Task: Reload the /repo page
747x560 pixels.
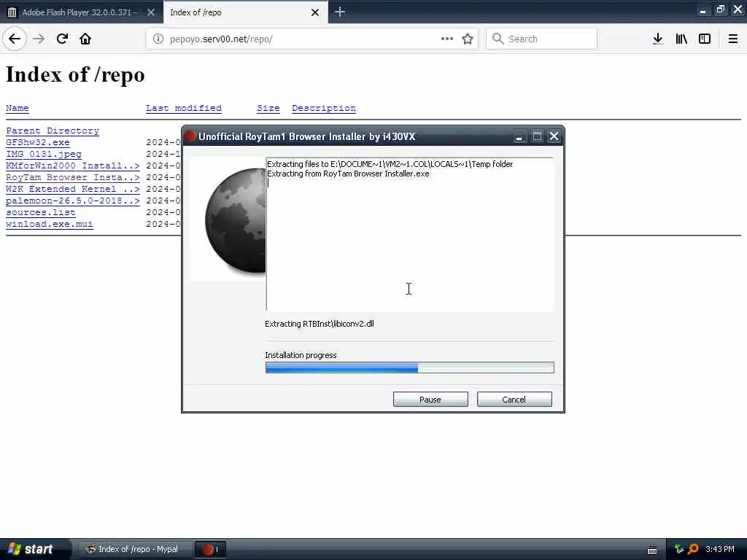Action: 62,39
